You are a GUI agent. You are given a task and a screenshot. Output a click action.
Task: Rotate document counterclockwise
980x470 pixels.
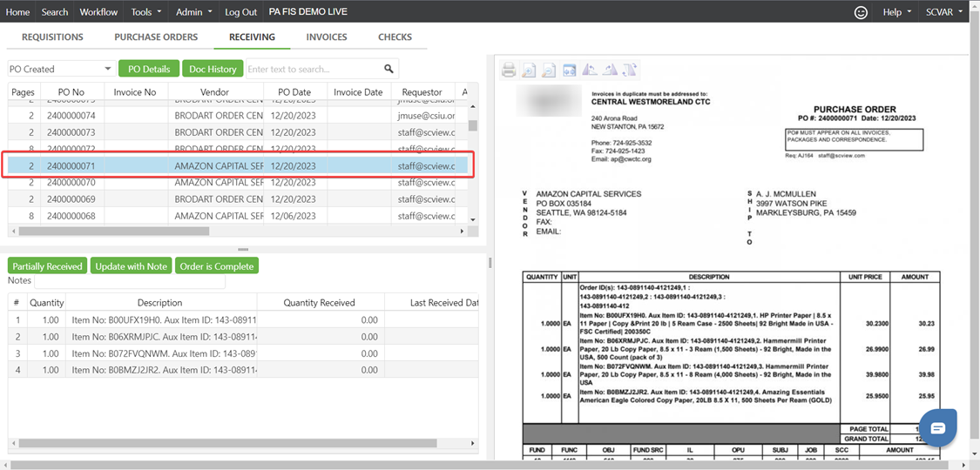click(x=590, y=70)
